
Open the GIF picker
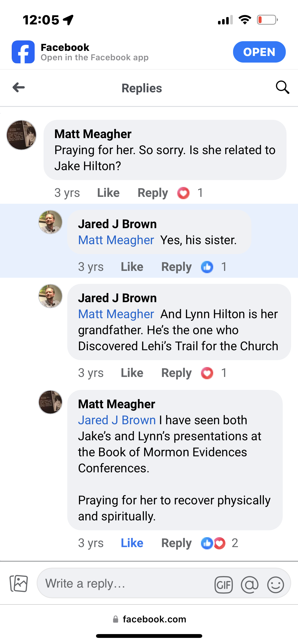click(223, 584)
